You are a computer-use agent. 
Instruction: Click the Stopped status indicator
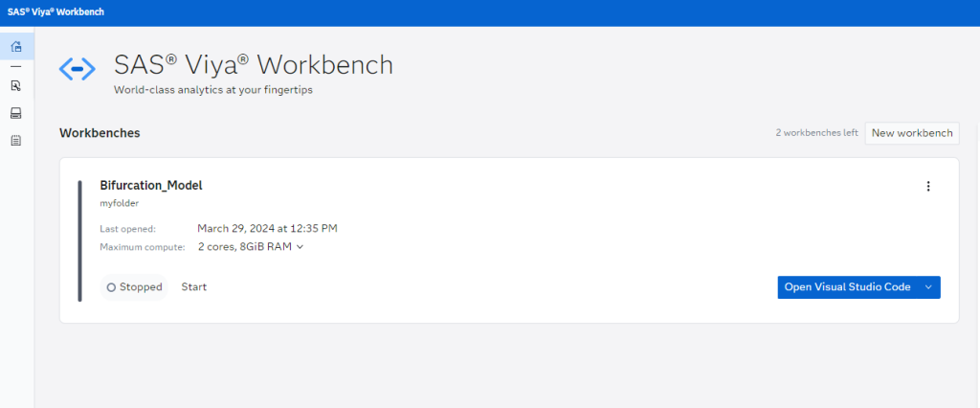[135, 287]
